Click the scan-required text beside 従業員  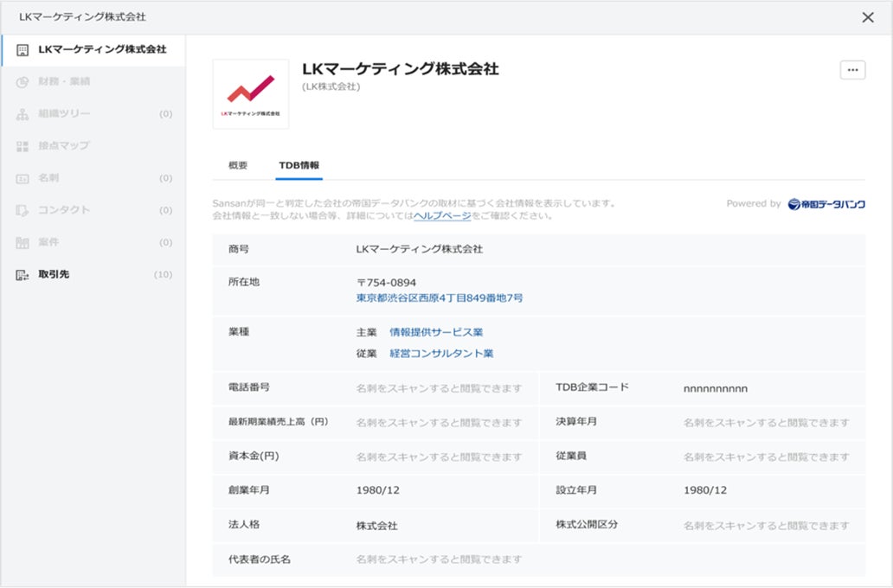click(767, 457)
